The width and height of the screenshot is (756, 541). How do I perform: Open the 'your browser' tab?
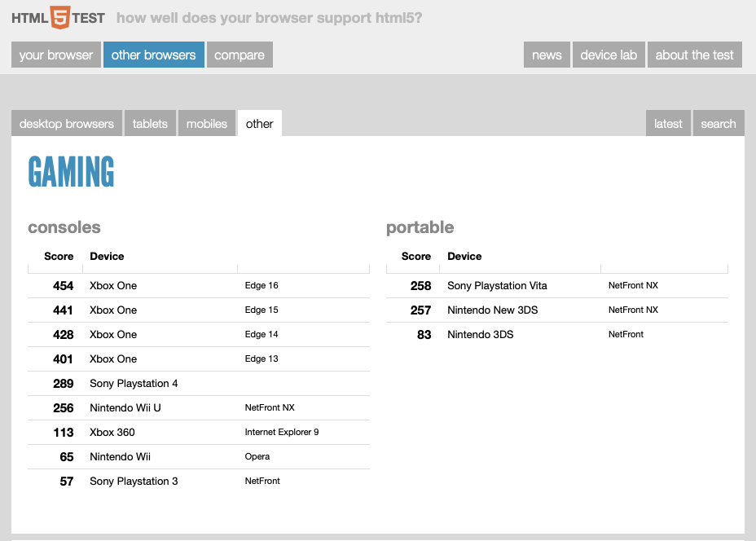click(x=56, y=55)
